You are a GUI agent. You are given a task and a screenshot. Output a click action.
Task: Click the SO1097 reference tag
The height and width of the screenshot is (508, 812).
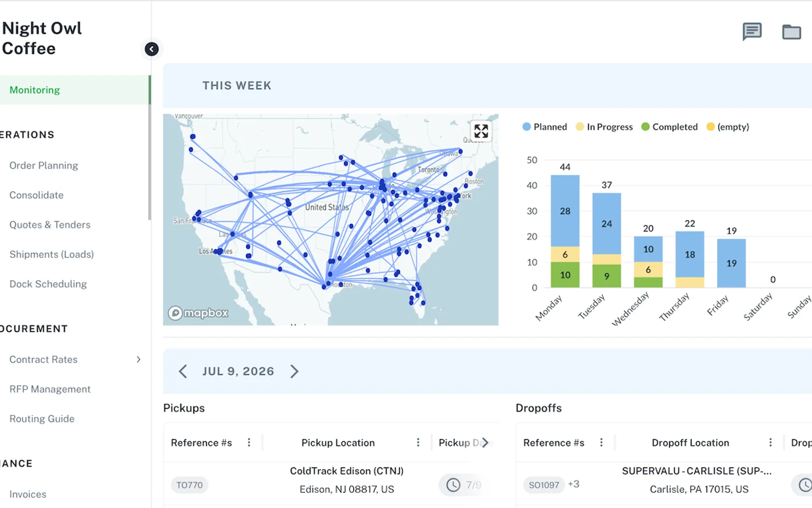pos(544,485)
